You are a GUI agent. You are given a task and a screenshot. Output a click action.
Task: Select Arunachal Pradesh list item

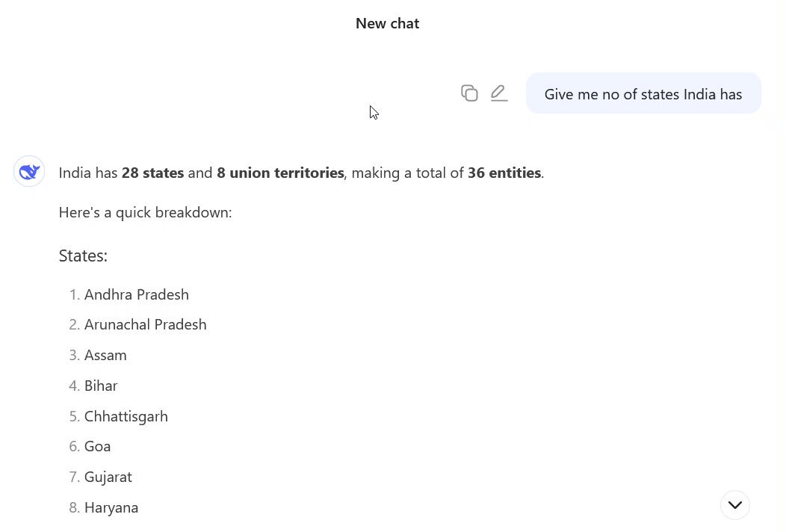click(146, 325)
